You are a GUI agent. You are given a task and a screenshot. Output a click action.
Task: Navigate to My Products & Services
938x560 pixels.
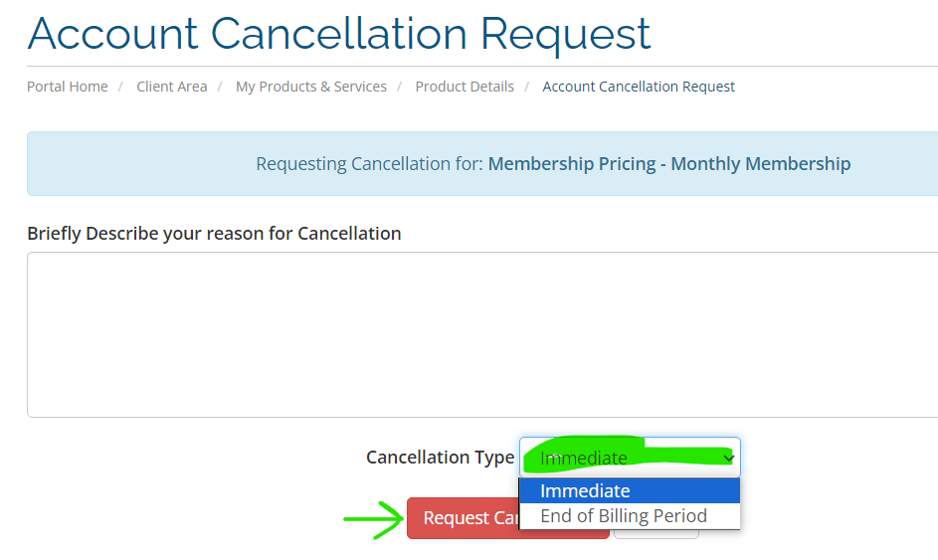311,87
